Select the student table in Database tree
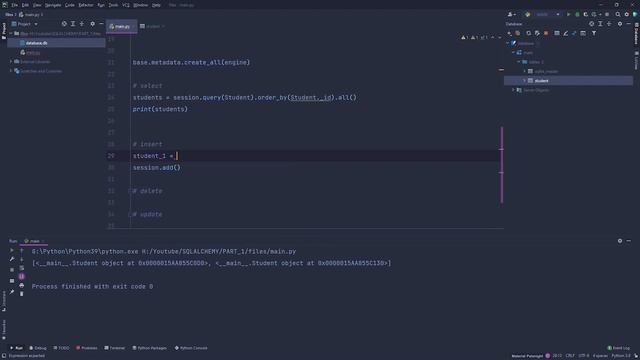Screen dimensions: 640x360 [x=569, y=81]
